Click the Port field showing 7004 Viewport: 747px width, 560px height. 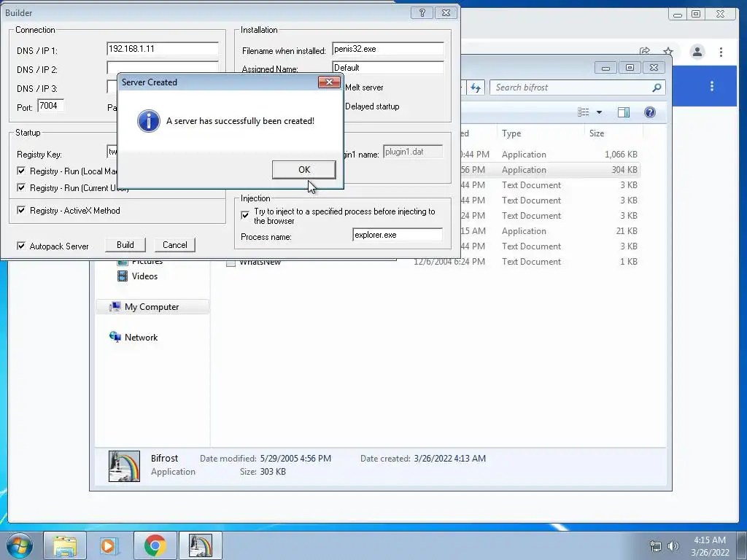[50, 106]
